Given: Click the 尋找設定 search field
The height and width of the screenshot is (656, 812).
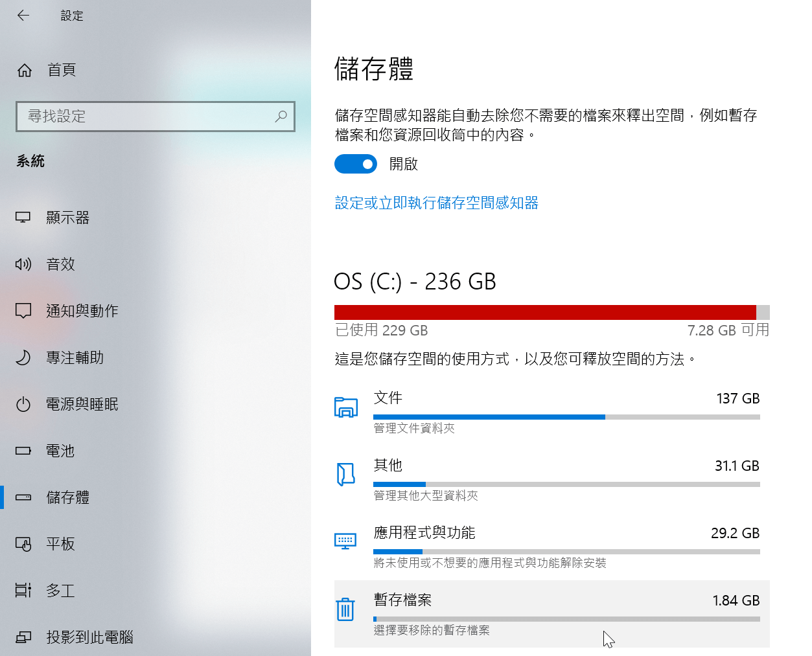Looking at the screenshot, I should [x=156, y=117].
